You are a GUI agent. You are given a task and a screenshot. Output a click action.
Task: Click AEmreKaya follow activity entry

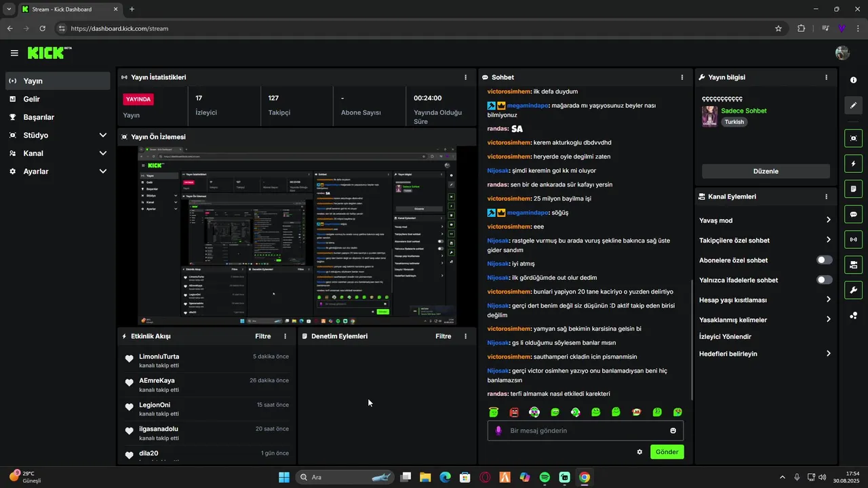(x=207, y=385)
